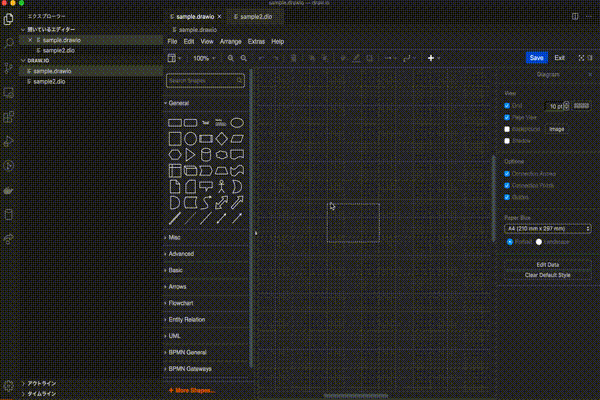Enable the Shadow checkbox

(509, 141)
